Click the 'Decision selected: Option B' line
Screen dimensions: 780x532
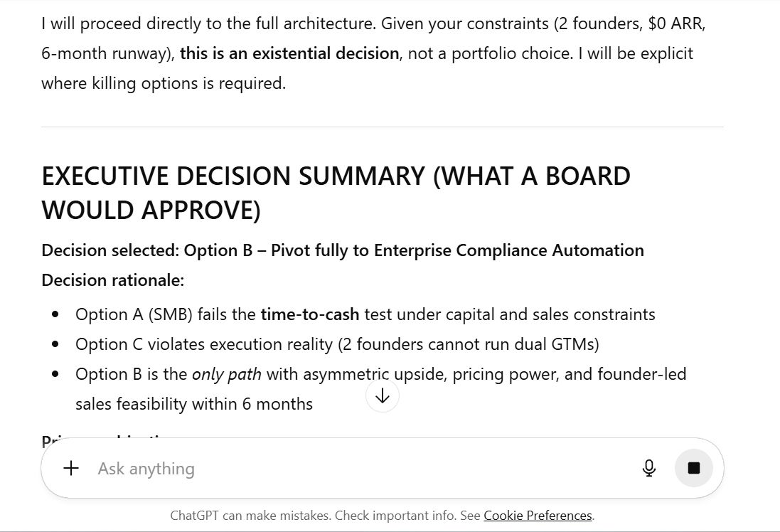tap(343, 250)
